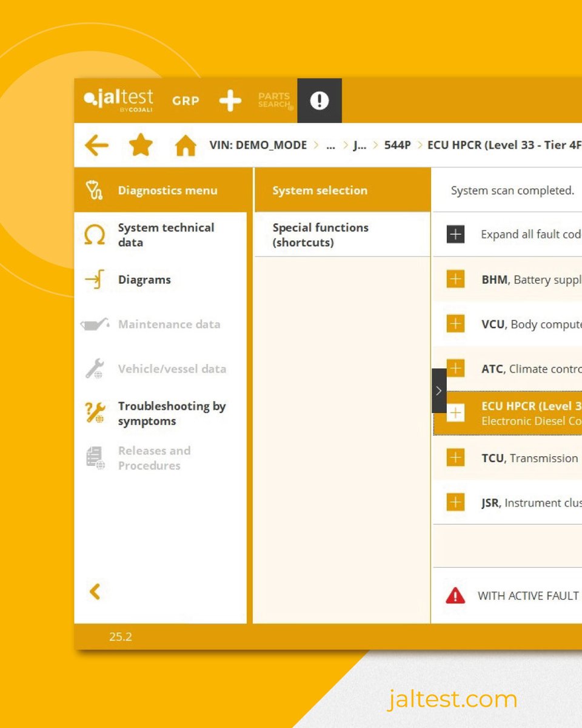582x728 pixels.
Task: Select the JSR, Instrument cluster text
Action: click(532, 503)
